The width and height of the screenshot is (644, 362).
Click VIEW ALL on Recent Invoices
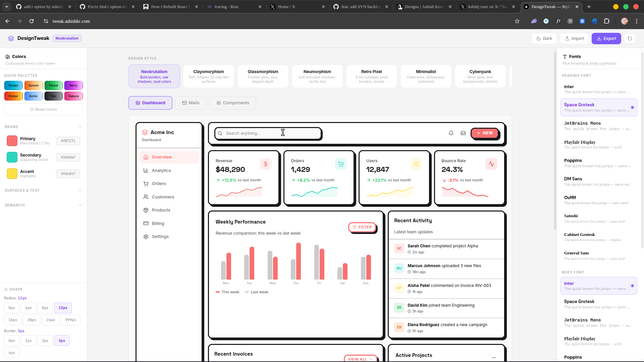[x=358, y=359]
